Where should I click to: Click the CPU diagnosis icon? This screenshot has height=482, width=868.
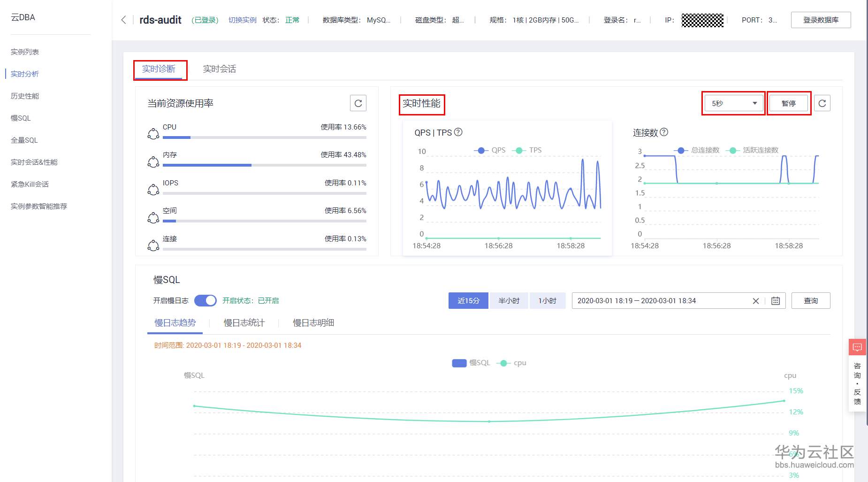[x=153, y=134]
